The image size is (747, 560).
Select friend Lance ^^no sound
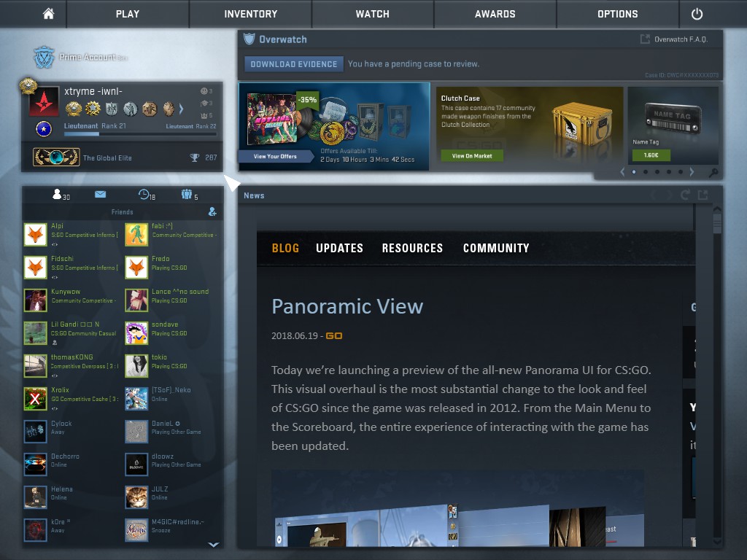tap(172, 300)
